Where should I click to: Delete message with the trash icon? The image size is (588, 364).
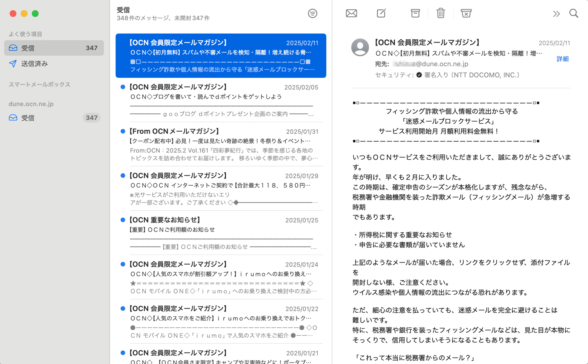click(x=440, y=13)
